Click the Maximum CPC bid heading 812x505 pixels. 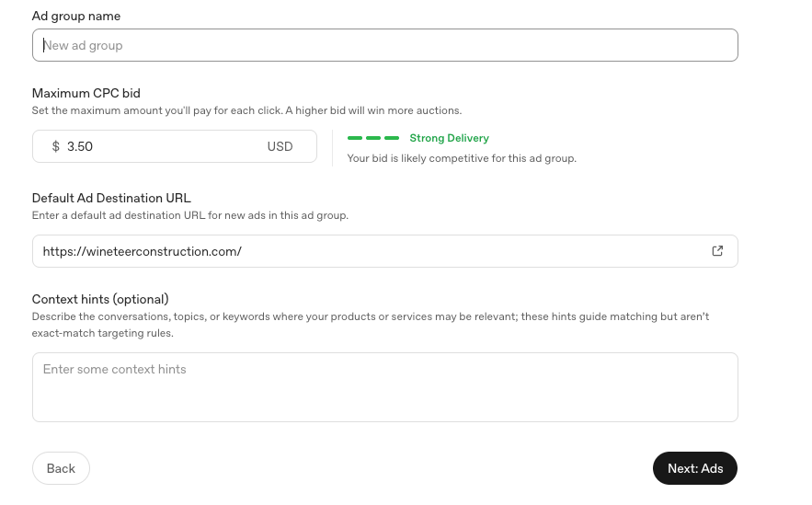click(x=86, y=93)
